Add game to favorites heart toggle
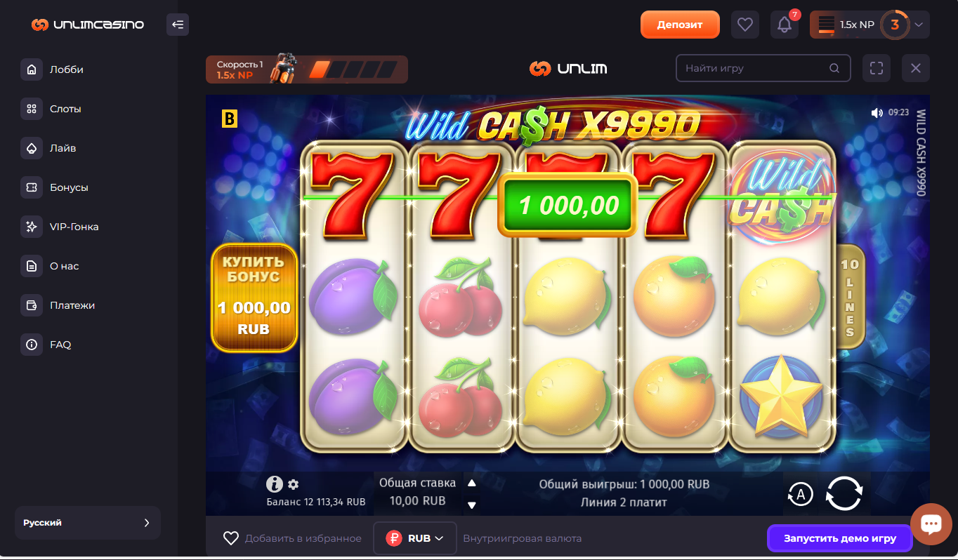The width and height of the screenshot is (958, 560). (231, 538)
